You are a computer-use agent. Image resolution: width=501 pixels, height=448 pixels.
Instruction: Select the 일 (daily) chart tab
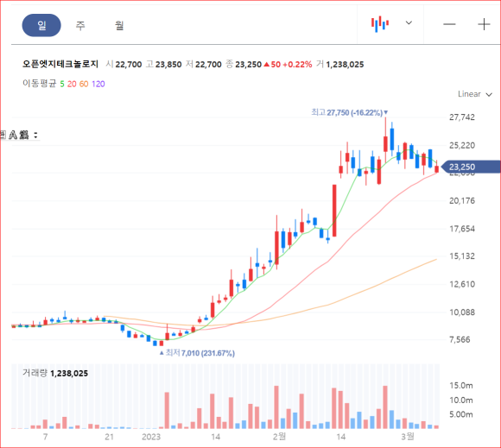[41, 25]
